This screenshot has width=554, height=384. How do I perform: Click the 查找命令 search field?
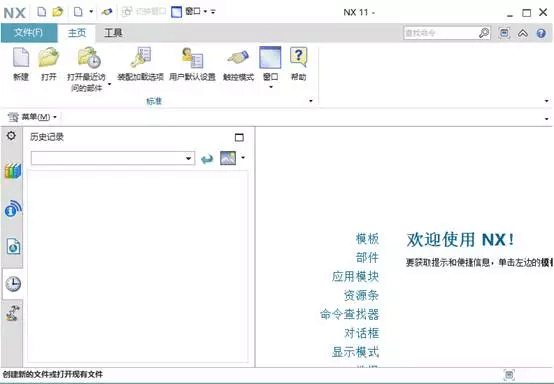click(441, 33)
